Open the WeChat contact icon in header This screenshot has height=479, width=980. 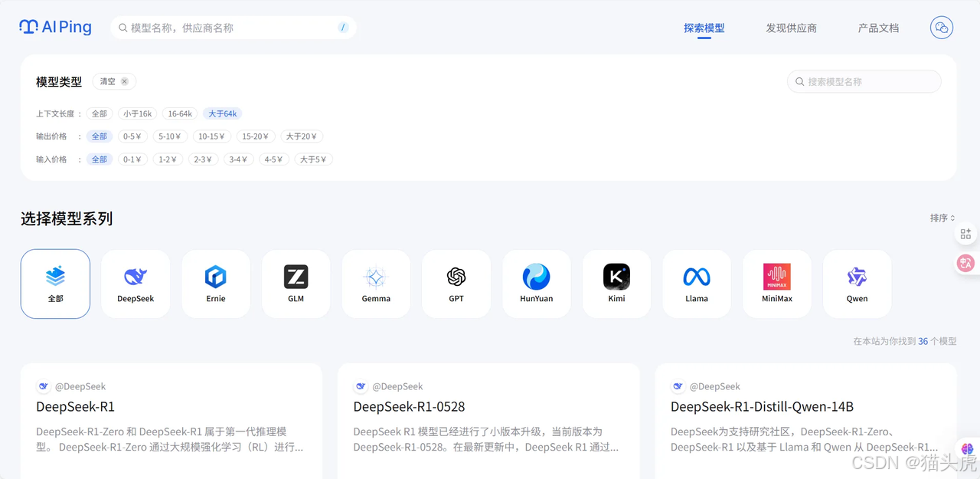[942, 28]
